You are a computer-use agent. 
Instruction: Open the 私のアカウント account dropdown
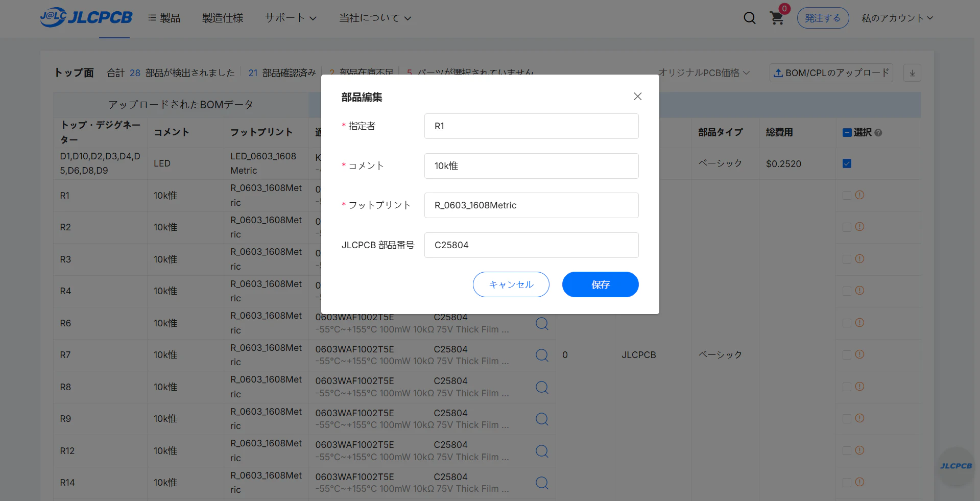coord(897,18)
